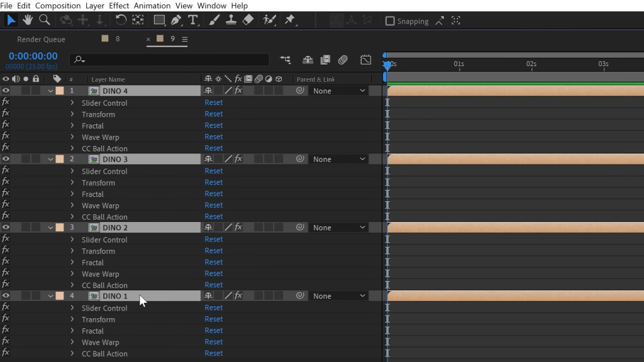Reset the Slider Control effect on DINO 4

coord(214,102)
